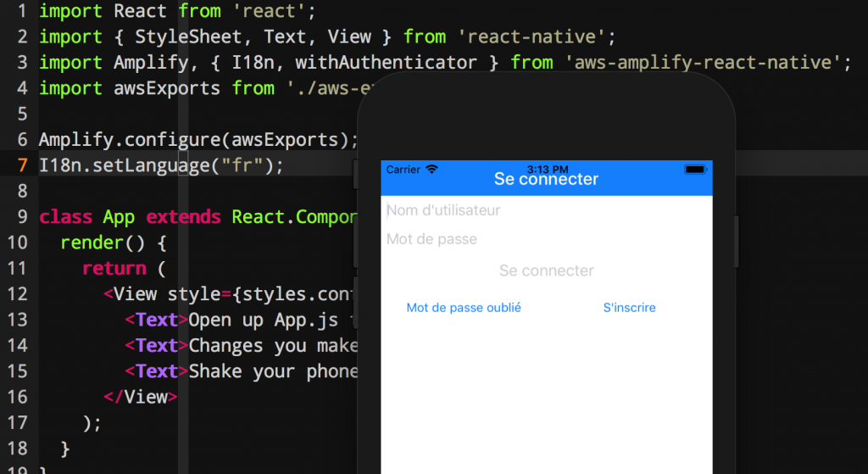Tap the S'inscrire link
The width and height of the screenshot is (868, 474).
629,308
